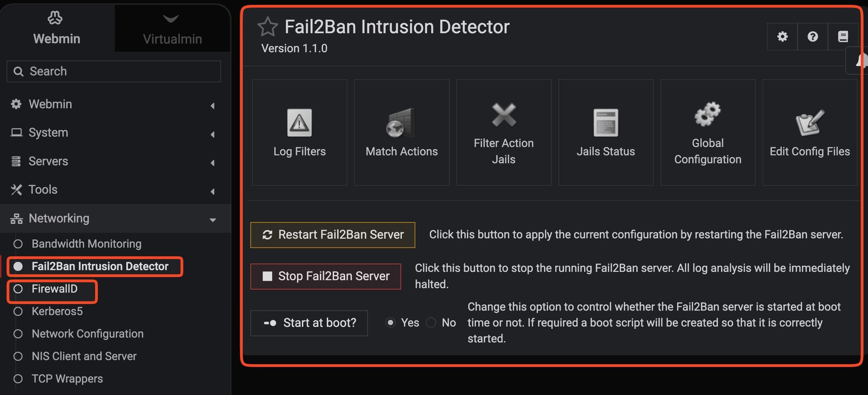
Task: Open Filter Action Jails icon
Action: pos(504,115)
